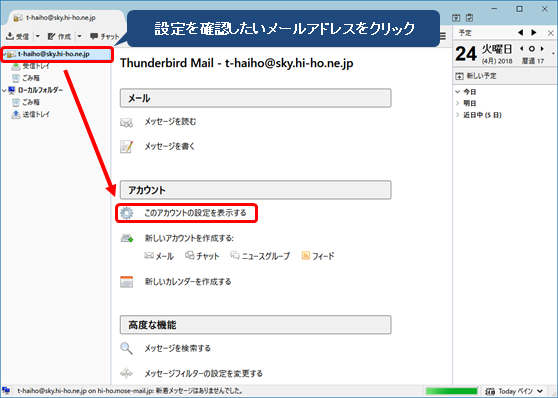Screen dimensions: 558x398
Task: Go to next day in 予定 pane
Action: tap(534, 33)
